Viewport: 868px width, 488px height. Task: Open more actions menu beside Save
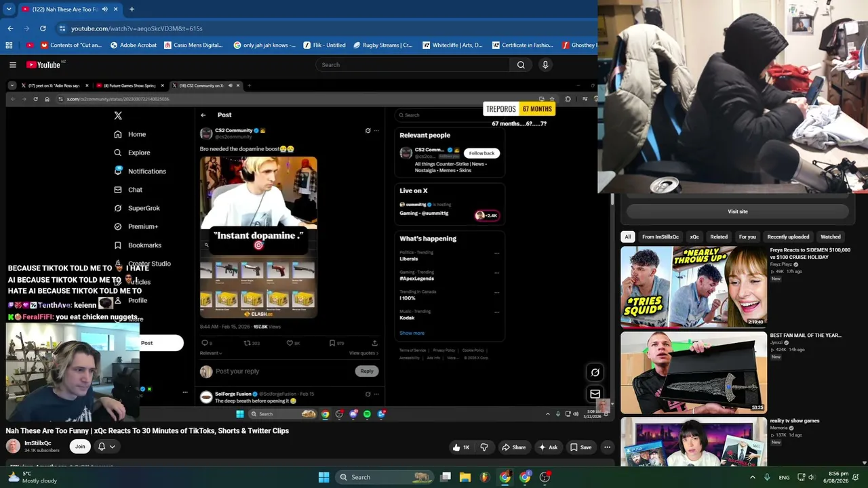[608, 447]
